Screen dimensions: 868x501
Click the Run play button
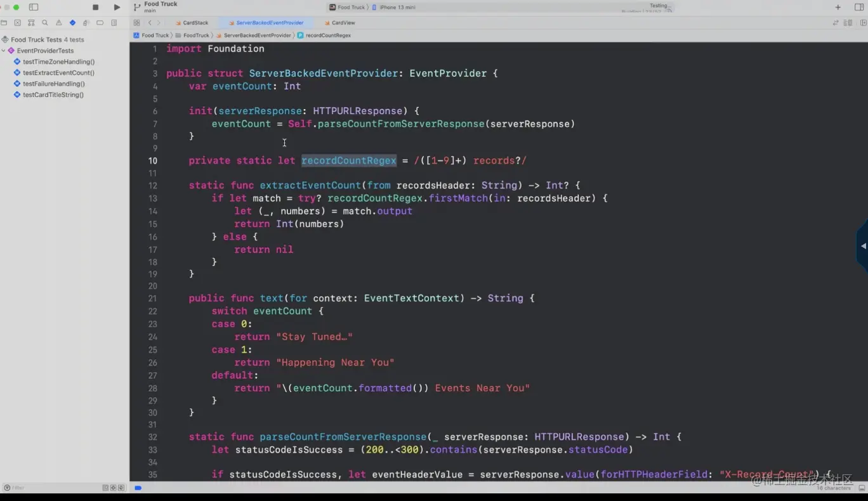[117, 7]
